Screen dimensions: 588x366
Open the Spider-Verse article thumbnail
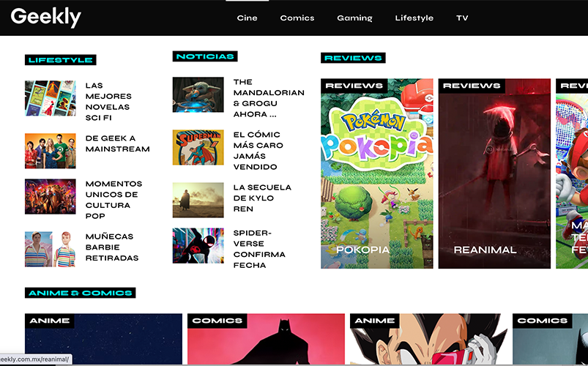(198, 246)
